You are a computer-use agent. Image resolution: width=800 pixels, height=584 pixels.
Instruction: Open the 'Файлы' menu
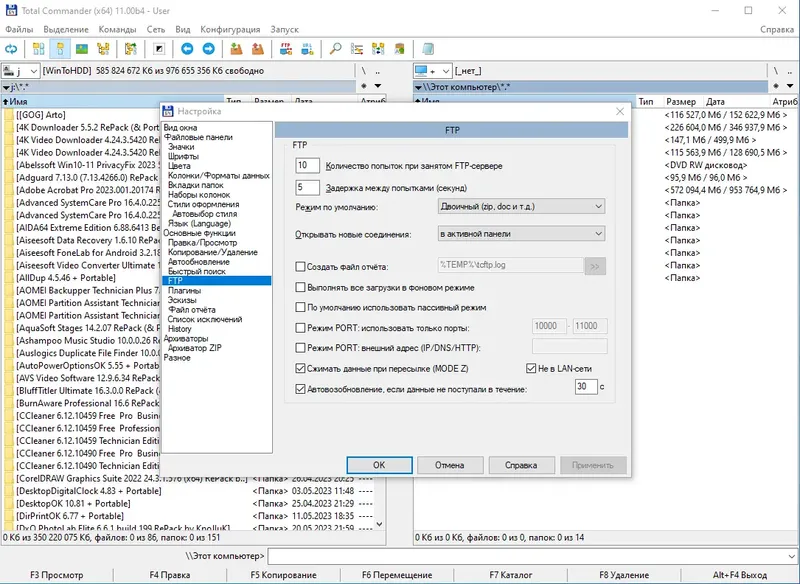click(x=19, y=30)
